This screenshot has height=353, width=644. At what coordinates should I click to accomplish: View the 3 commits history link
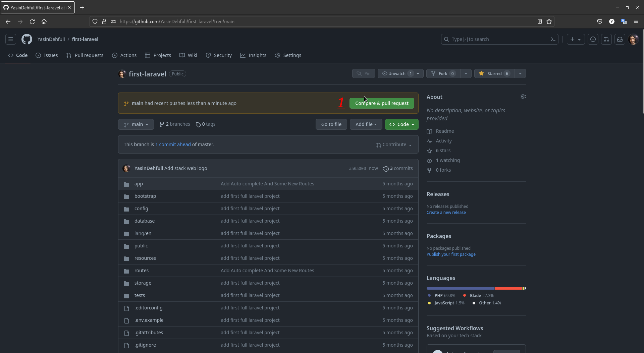coord(398,168)
